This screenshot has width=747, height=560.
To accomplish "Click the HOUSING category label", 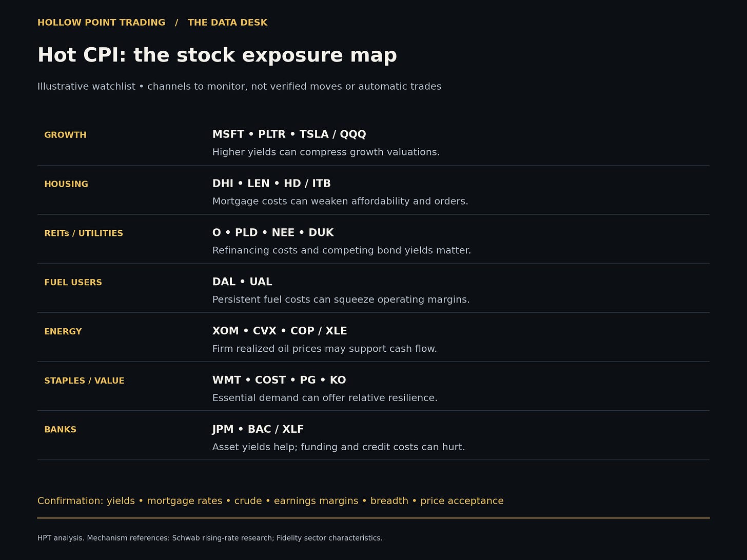I will (x=66, y=184).
